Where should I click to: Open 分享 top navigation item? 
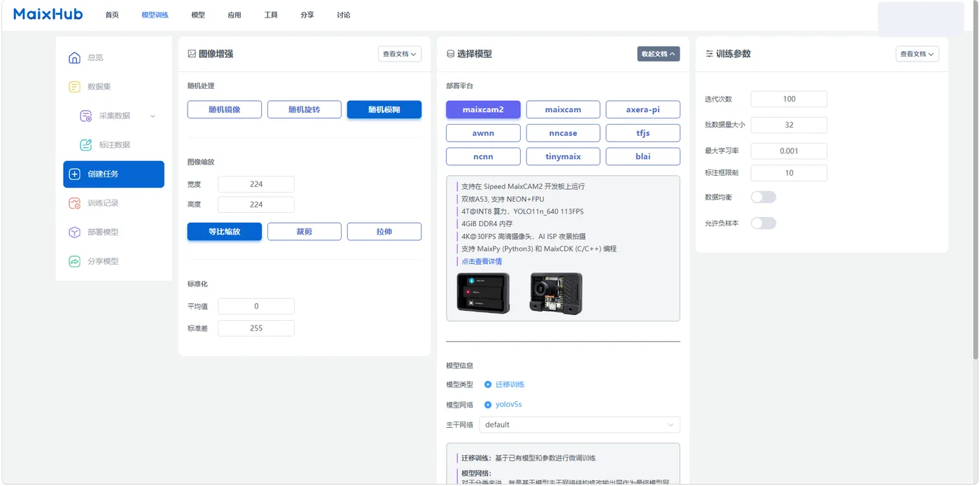[307, 15]
